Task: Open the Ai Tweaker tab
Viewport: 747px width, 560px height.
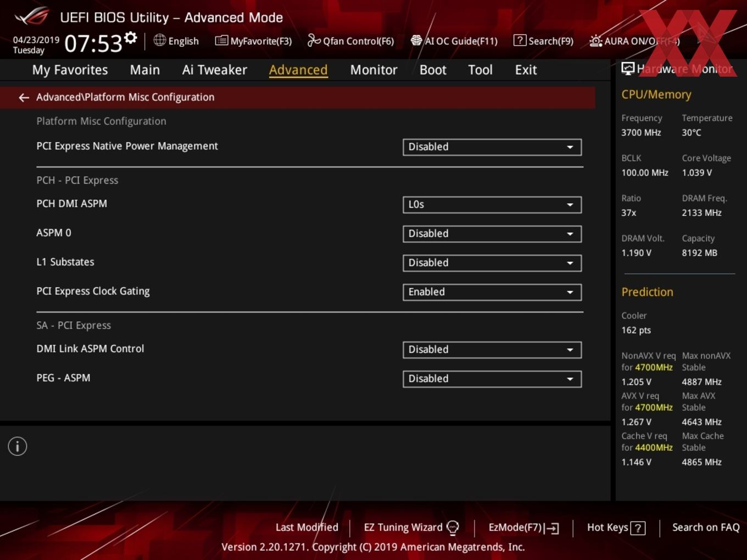Action: pos(215,70)
